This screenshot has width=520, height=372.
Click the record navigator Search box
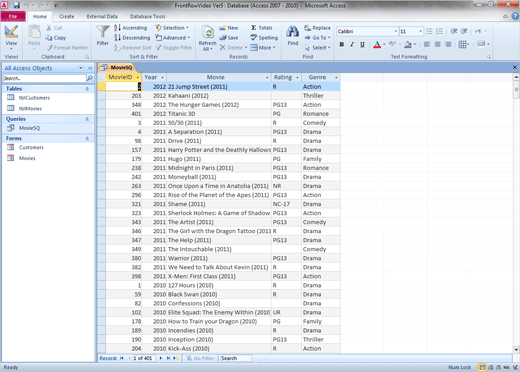[236, 358]
